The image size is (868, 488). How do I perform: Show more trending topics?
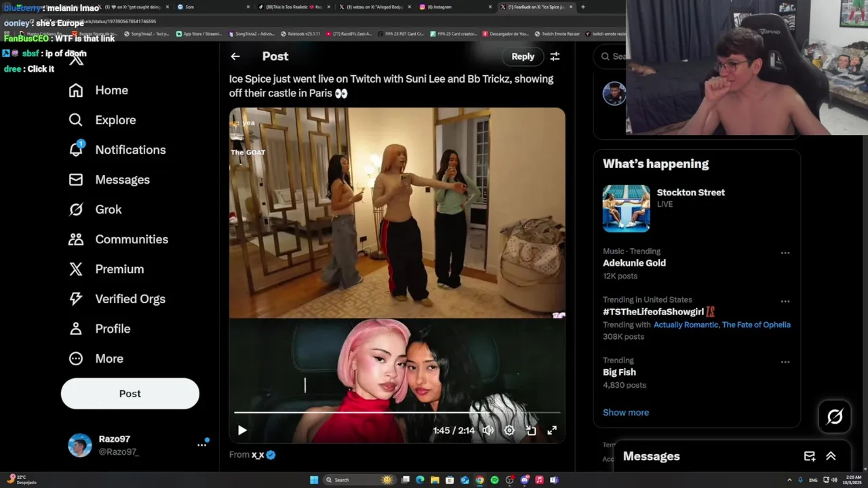(626, 412)
